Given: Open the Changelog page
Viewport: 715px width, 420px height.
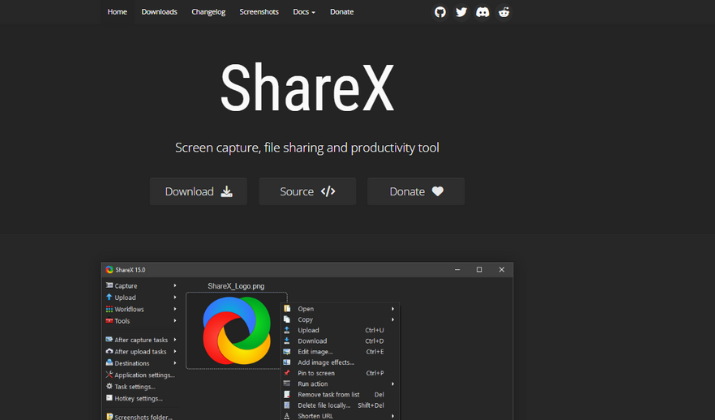Looking at the screenshot, I should click(x=208, y=12).
